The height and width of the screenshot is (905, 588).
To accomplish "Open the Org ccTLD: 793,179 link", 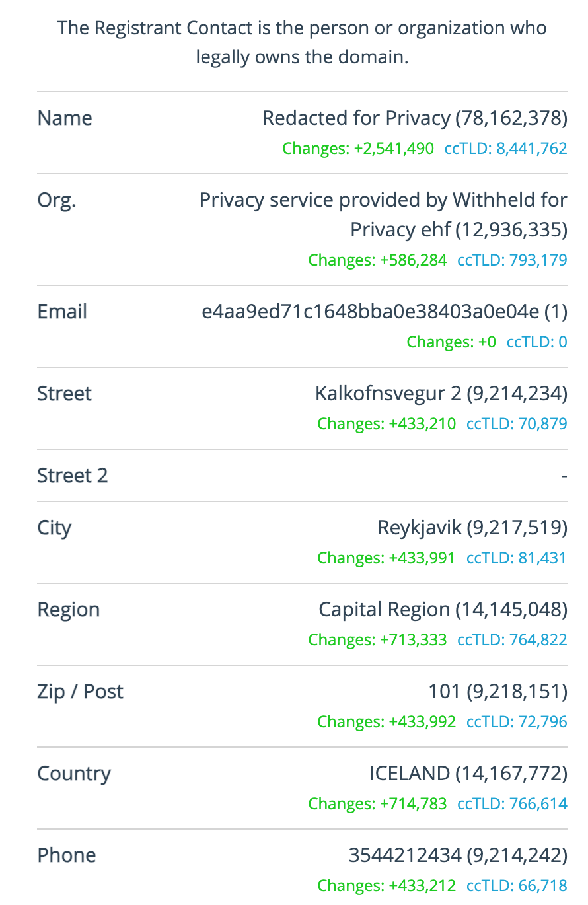I will click(x=512, y=260).
